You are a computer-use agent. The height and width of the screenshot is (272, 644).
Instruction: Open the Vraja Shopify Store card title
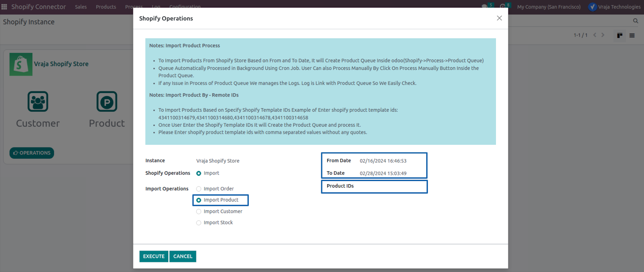(61, 64)
